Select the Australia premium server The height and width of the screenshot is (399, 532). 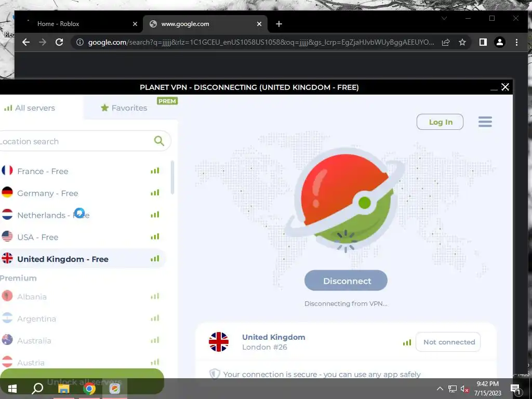[83, 340]
